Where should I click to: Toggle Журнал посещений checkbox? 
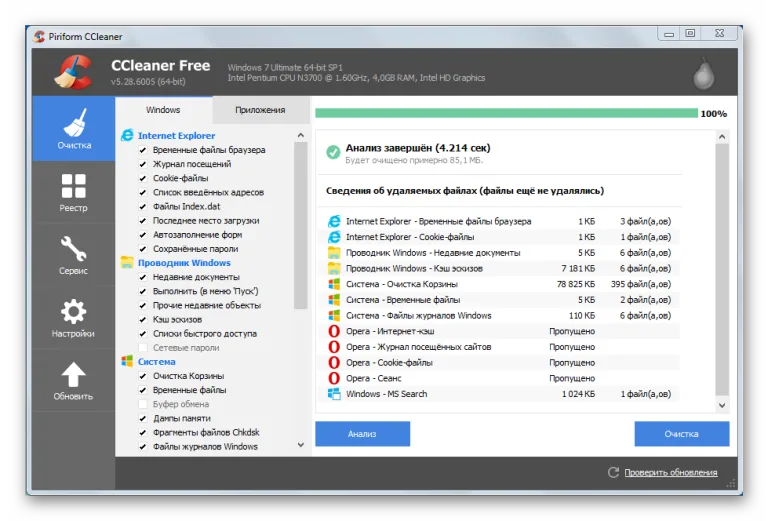click(143, 164)
